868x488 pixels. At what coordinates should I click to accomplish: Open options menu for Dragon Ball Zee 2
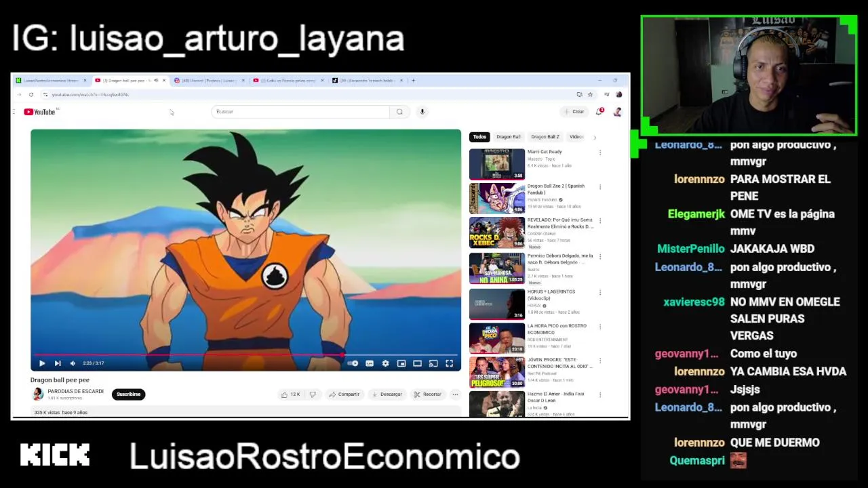pos(600,186)
